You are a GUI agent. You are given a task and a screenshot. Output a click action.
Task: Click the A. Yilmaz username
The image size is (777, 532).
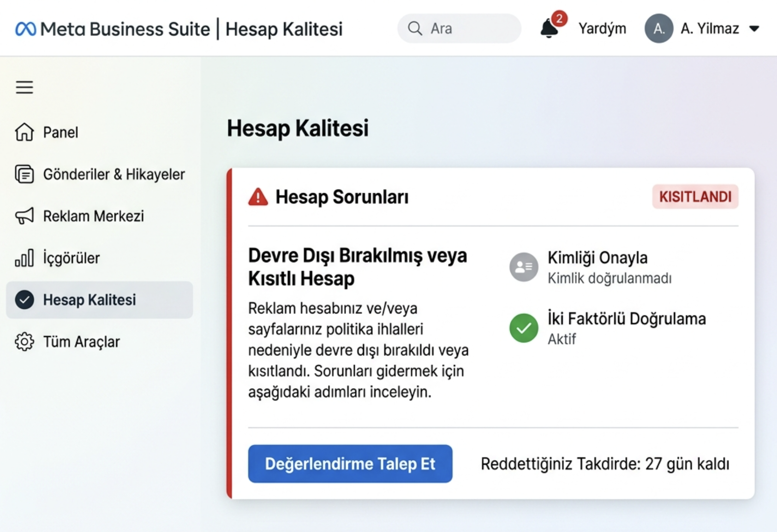pyautogui.click(x=710, y=29)
